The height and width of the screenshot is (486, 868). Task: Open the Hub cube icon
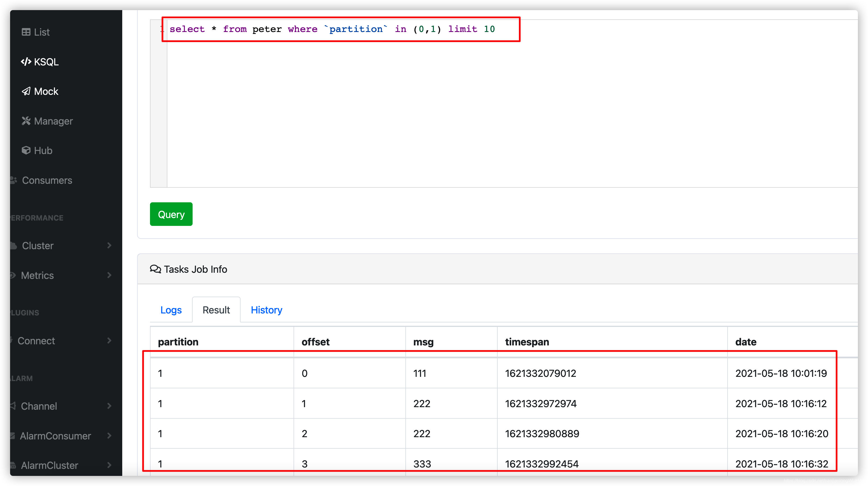(x=26, y=150)
